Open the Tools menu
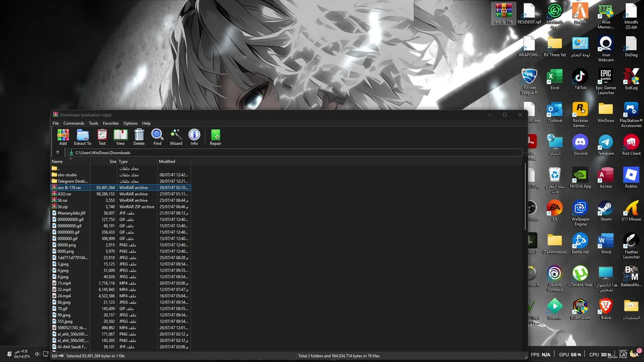The image size is (644, 362). (x=94, y=123)
